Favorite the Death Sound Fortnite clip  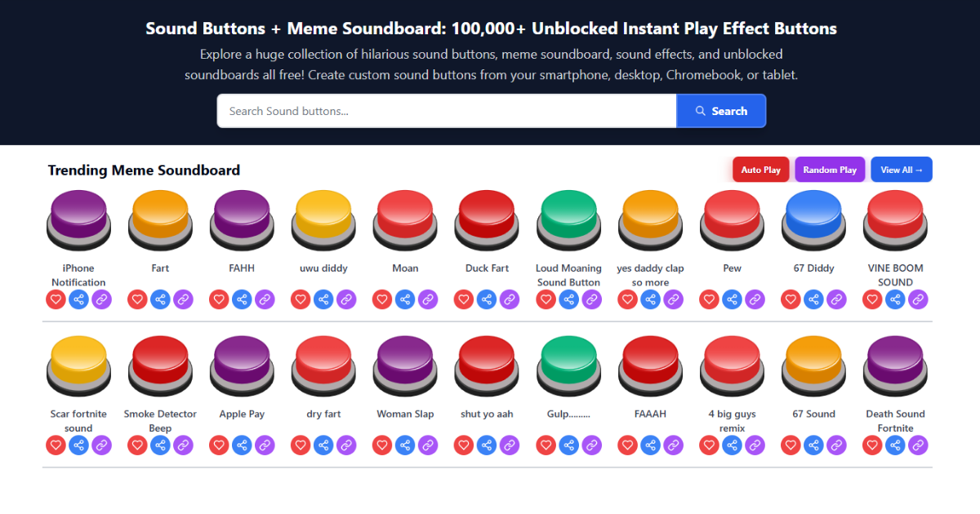(x=872, y=445)
